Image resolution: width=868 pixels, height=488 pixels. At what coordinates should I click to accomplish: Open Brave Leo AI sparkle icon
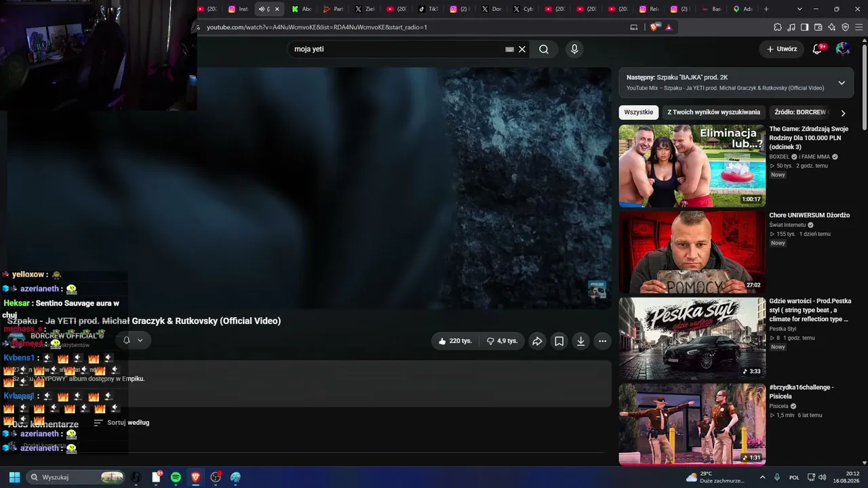[831, 27]
